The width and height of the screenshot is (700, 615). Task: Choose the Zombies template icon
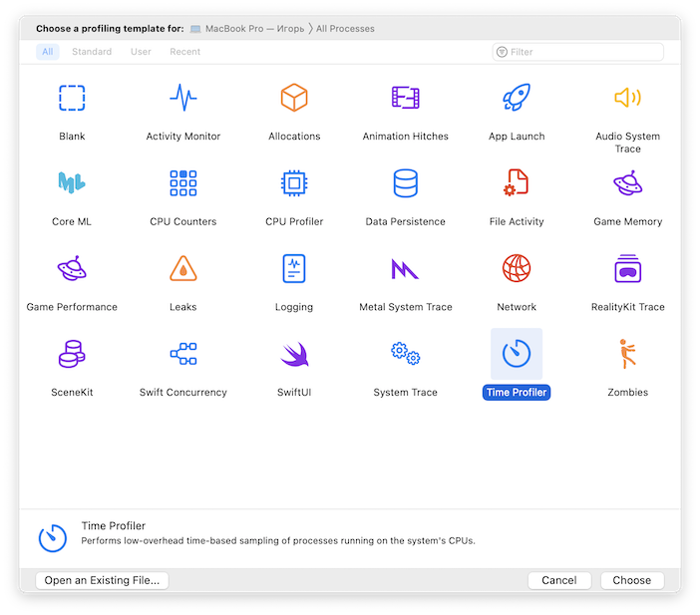point(627,354)
